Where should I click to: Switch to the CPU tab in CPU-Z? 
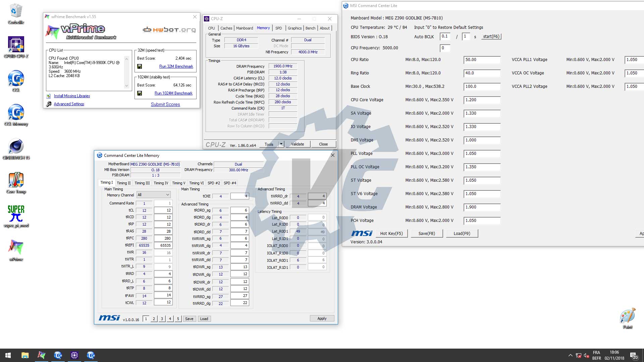(211, 28)
